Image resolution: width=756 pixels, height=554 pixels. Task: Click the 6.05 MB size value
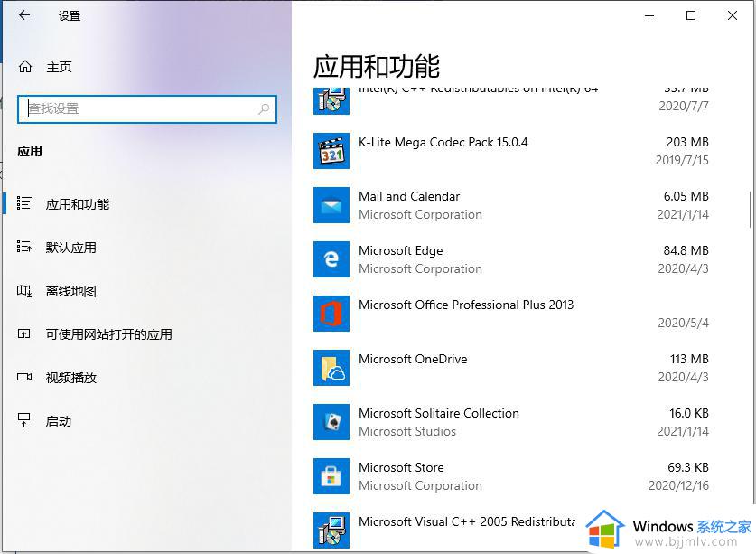click(686, 196)
